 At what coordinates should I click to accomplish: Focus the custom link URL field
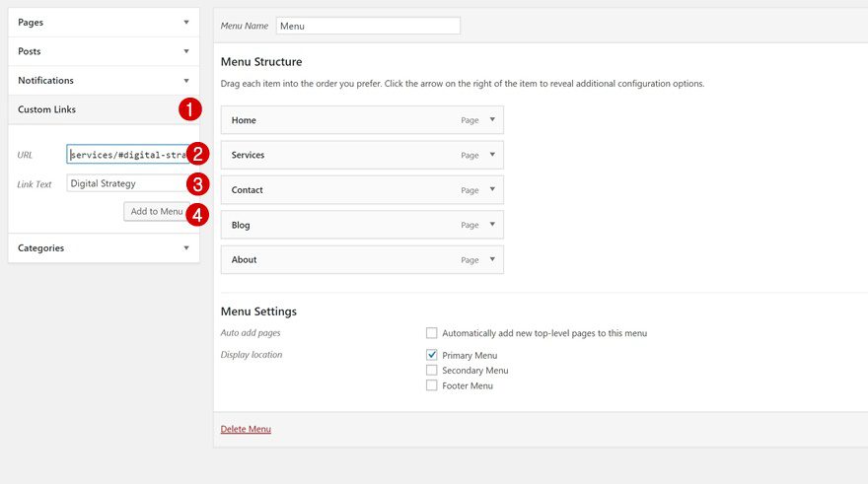click(128, 155)
